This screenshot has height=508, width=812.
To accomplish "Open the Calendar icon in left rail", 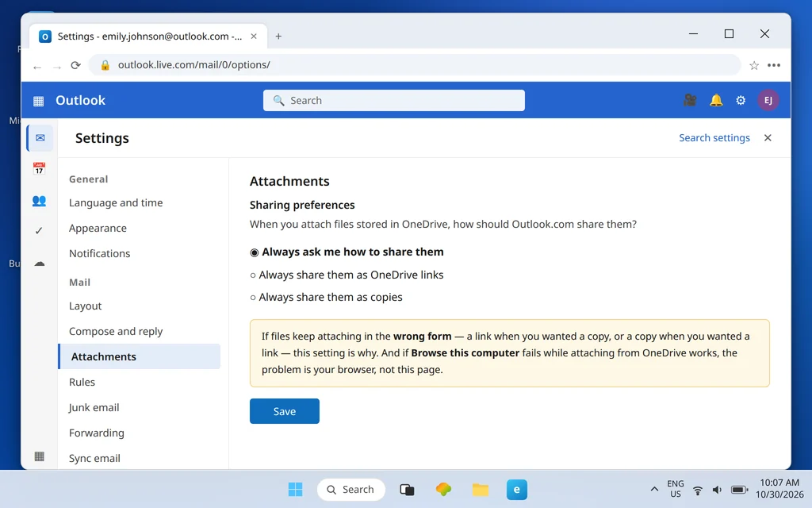I will click(39, 168).
